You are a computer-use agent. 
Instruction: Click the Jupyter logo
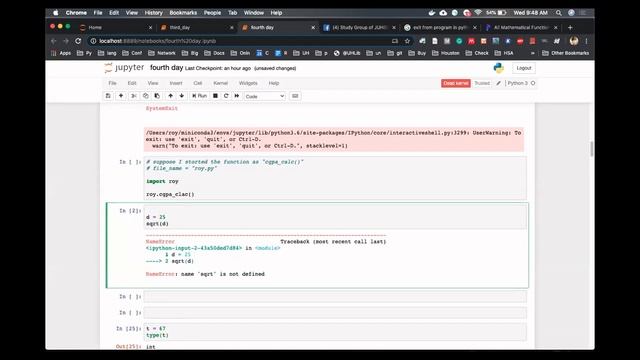[x=124, y=68]
